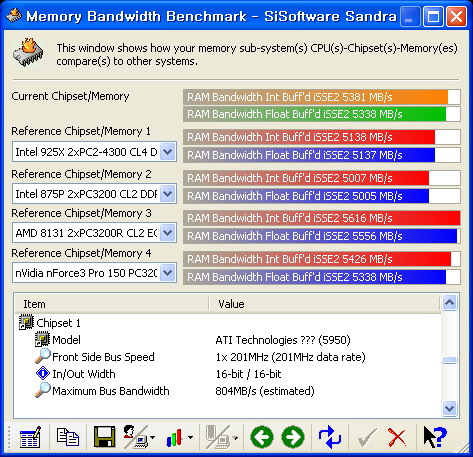473x457 pixels.
Task: Click the user and computer toolbar icon
Action: (136, 437)
